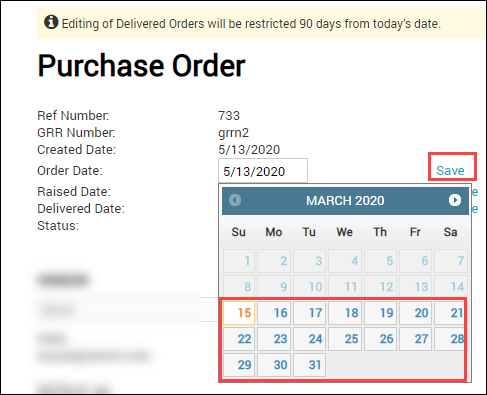Click disabled date 1 in calendar

pyautogui.click(x=239, y=261)
